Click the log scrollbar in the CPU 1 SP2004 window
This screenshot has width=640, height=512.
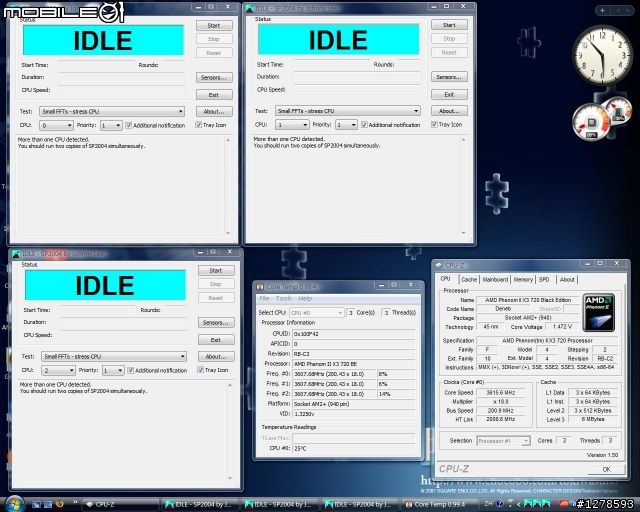[x=463, y=186]
